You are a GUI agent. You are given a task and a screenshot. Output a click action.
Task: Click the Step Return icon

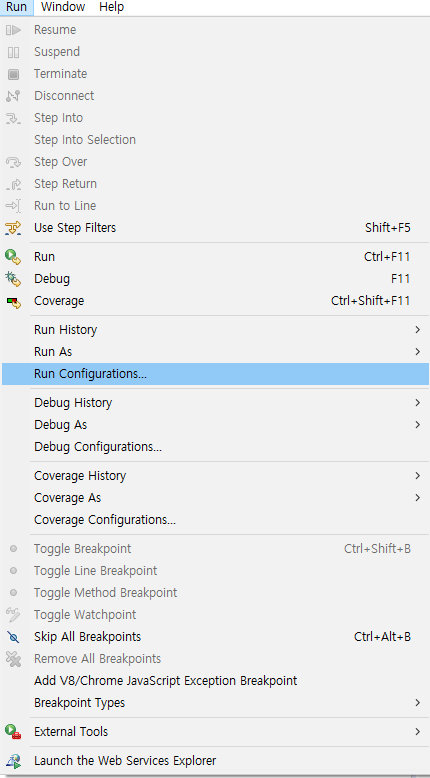[x=13, y=184]
